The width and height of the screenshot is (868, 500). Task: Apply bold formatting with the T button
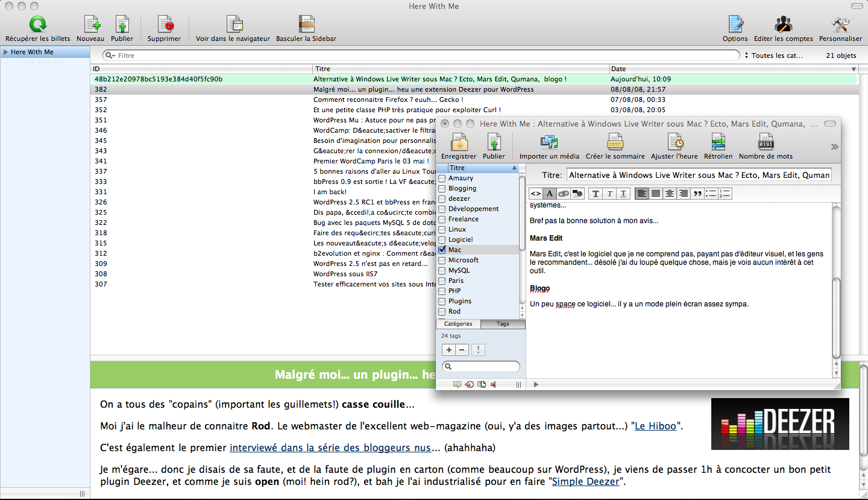click(x=596, y=194)
